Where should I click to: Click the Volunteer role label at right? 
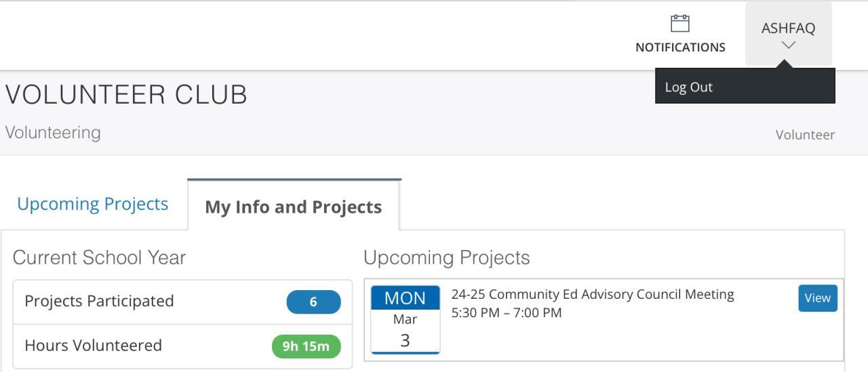pos(805,135)
